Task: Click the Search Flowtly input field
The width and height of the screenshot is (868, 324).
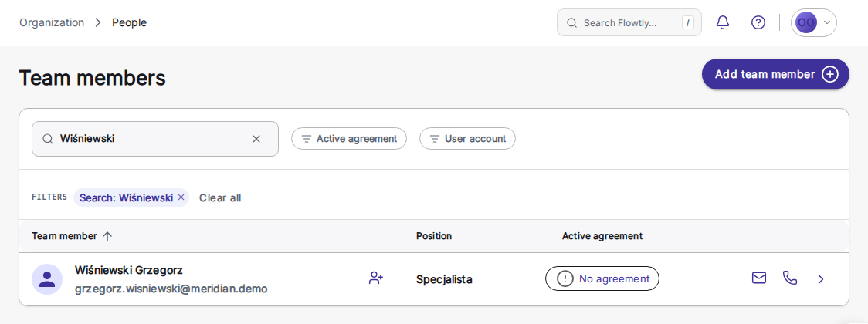Action: coord(629,22)
